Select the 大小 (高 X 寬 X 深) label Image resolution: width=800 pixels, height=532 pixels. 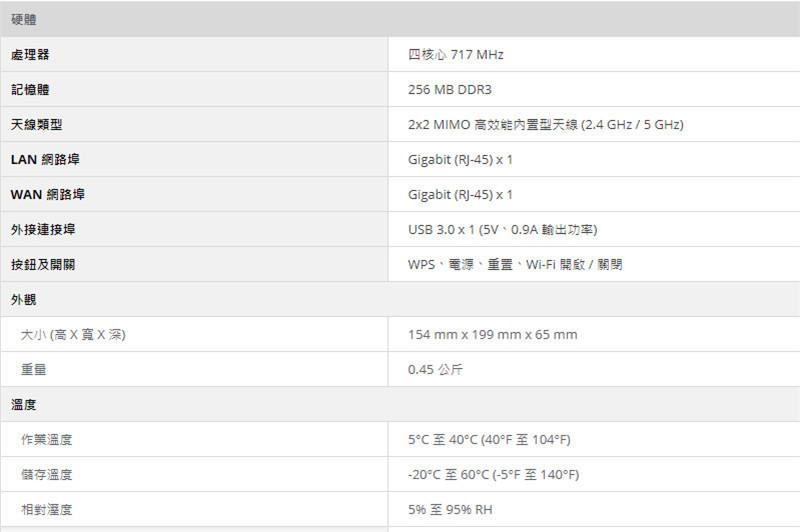[73, 335]
